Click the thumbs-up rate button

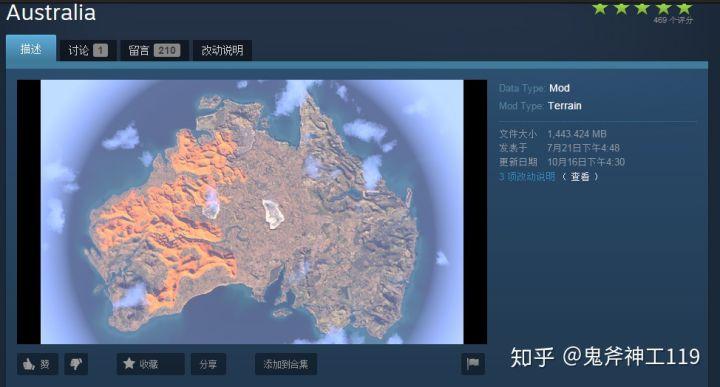[37, 364]
